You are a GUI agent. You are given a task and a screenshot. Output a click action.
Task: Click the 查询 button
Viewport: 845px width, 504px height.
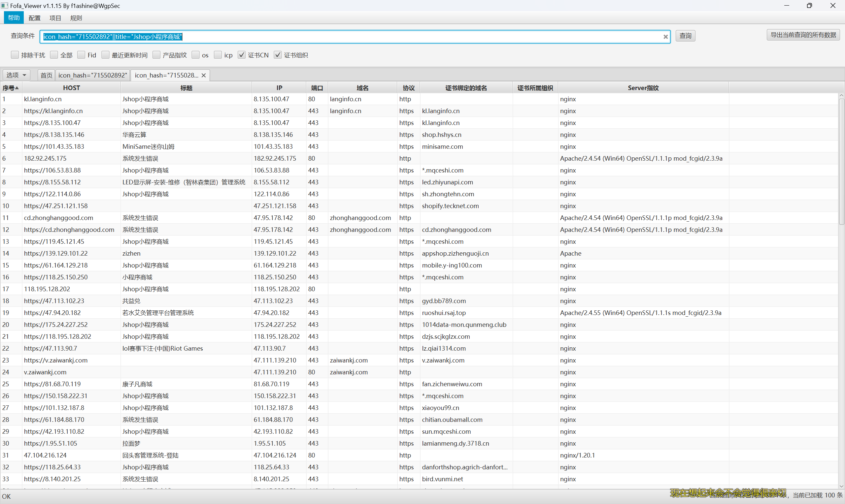[x=685, y=36]
